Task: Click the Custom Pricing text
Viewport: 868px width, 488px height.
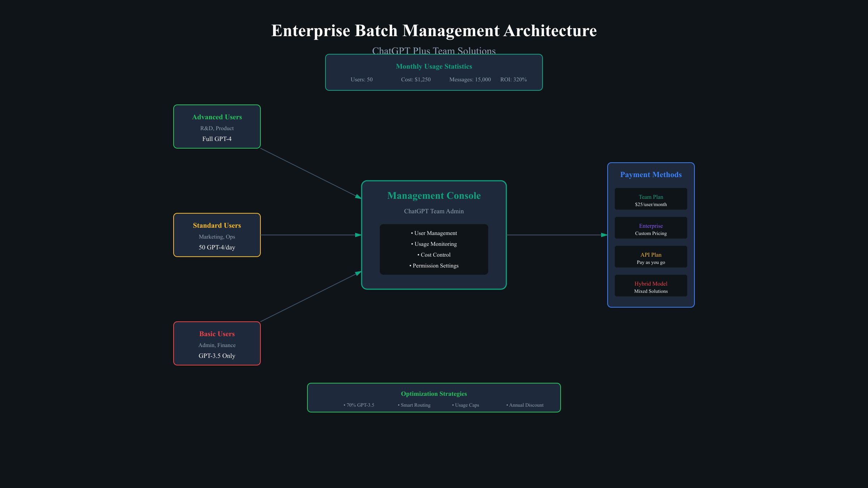Action: point(651,234)
